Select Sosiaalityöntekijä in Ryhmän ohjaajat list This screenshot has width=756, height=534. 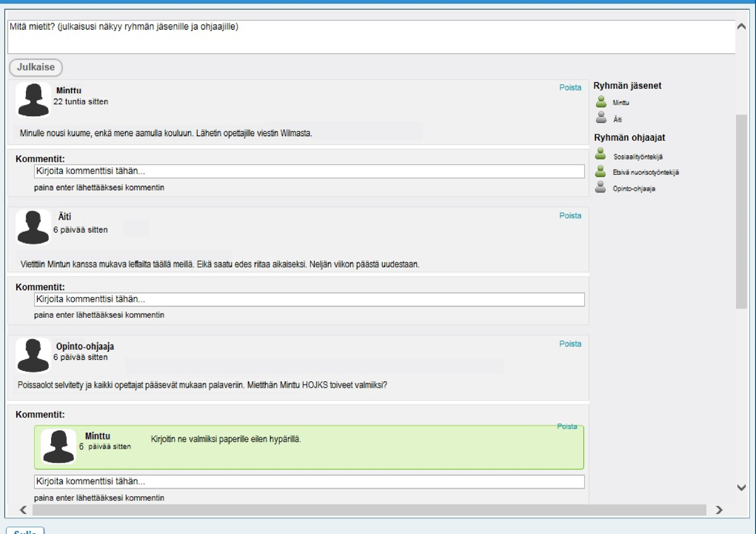pos(638,157)
